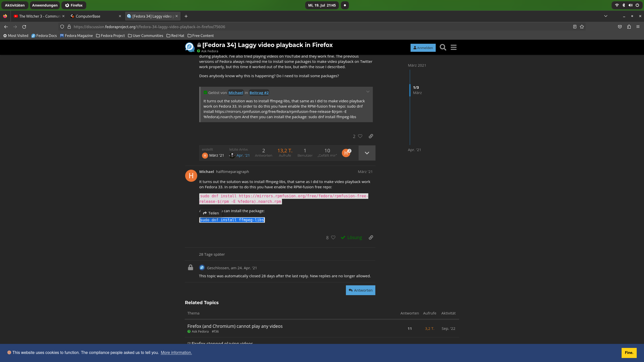This screenshot has width=644, height=362.
Task: Sort related topics by Aktivität column
Action: point(448,313)
